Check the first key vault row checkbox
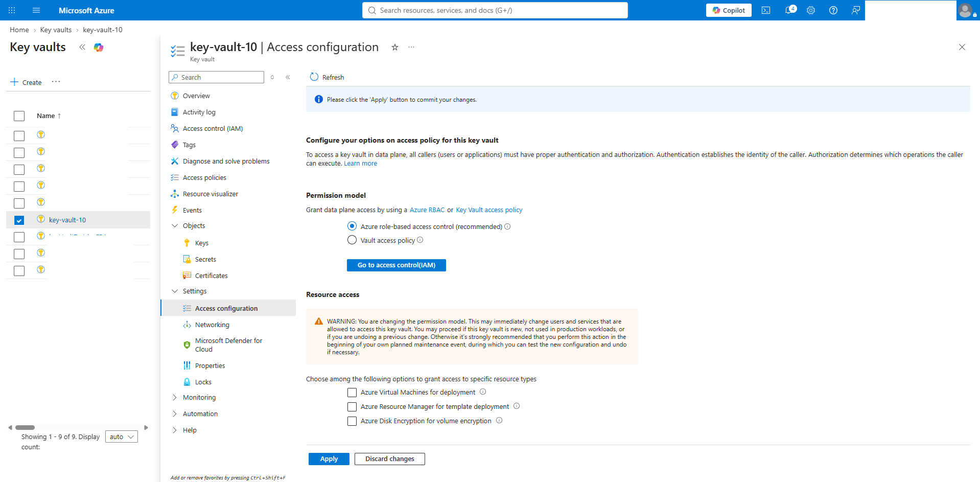Screen dimensions: 980x482 19,136
